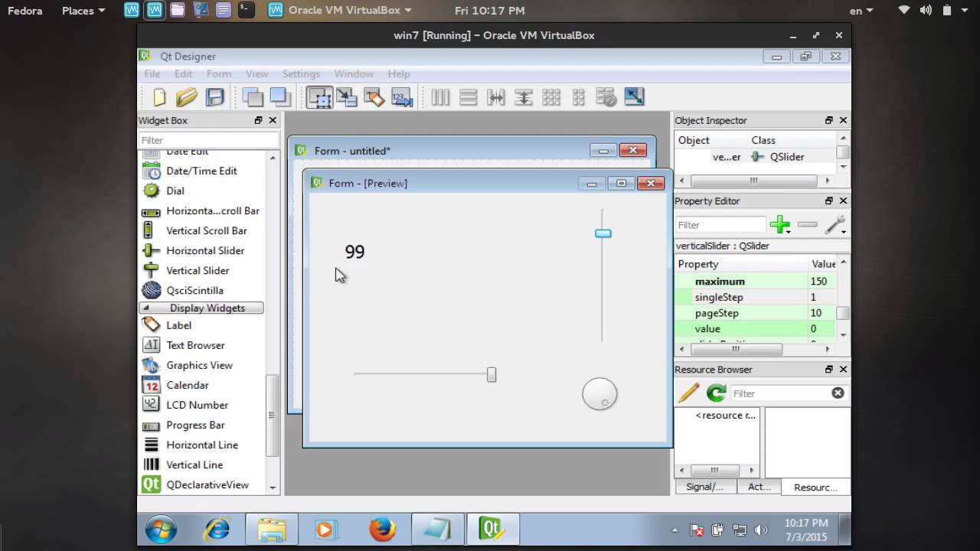
Task: Apply the Lay Out in a Grid icon
Action: pyautogui.click(x=551, y=97)
